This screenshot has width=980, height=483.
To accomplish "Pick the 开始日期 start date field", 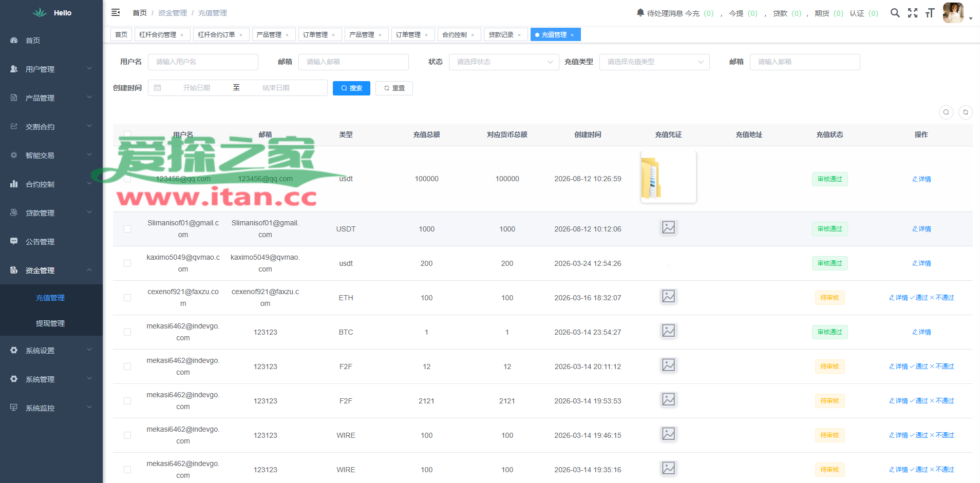I will point(197,88).
